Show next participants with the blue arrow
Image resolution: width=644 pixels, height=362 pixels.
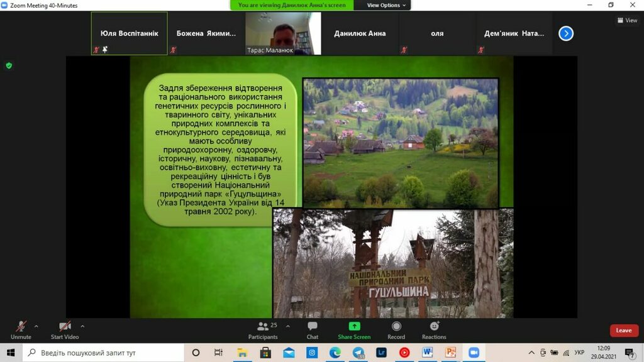click(x=566, y=33)
